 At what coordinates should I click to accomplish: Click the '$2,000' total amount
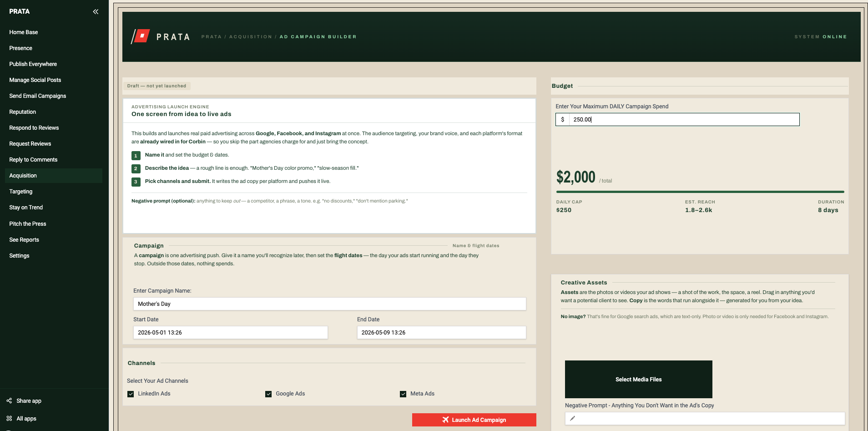click(576, 177)
